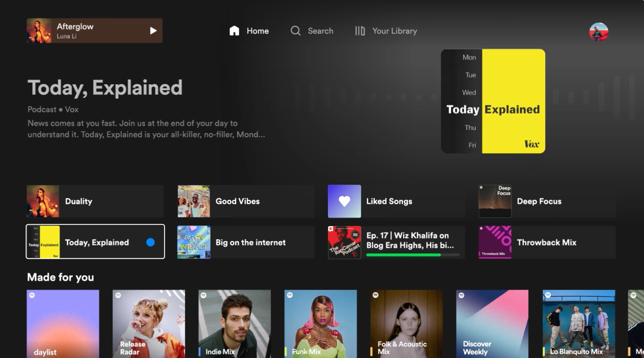Open the Vox podcast publisher link
This screenshot has height=358, width=644.
(x=72, y=109)
